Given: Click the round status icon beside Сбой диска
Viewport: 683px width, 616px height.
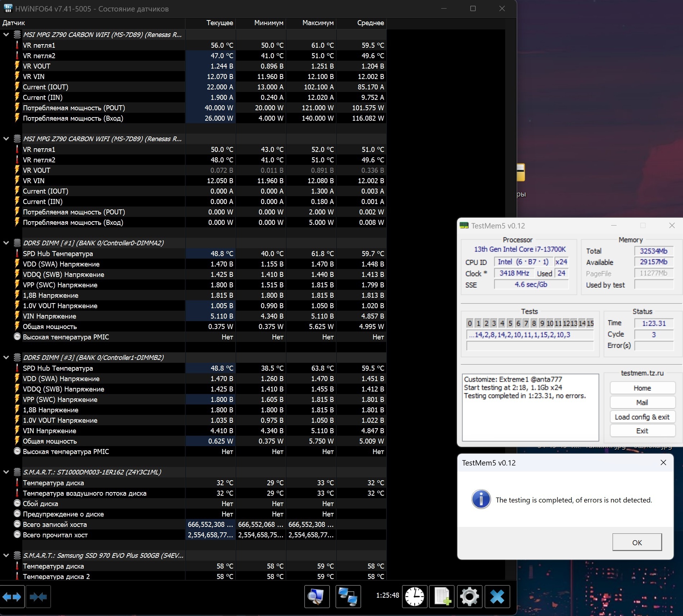Looking at the screenshot, I should [x=17, y=504].
